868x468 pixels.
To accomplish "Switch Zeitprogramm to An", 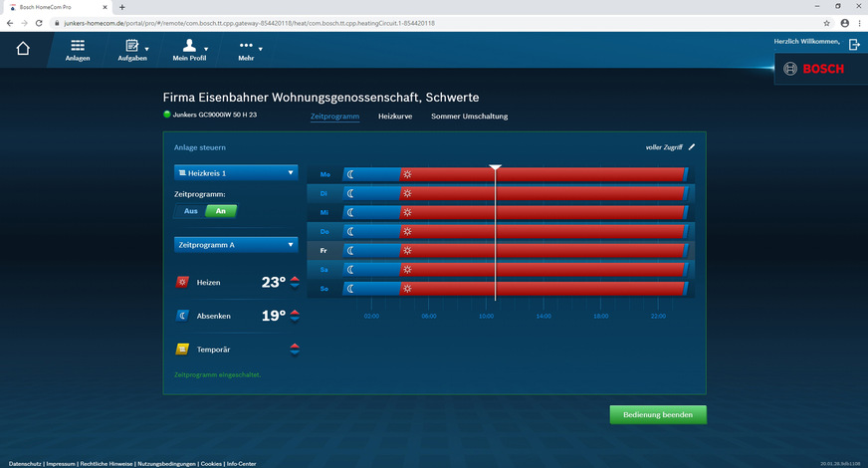I will pyautogui.click(x=220, y=211).
